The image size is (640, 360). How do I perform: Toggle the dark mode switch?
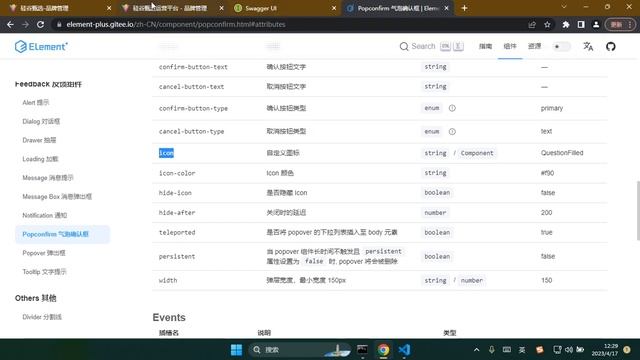[x=562, y=47]
